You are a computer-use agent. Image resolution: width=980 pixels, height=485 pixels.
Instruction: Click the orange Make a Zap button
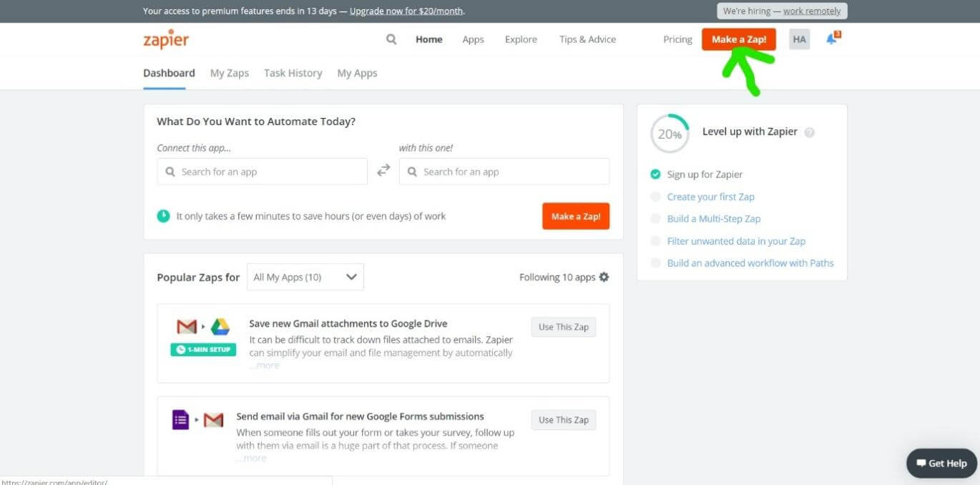738,39
